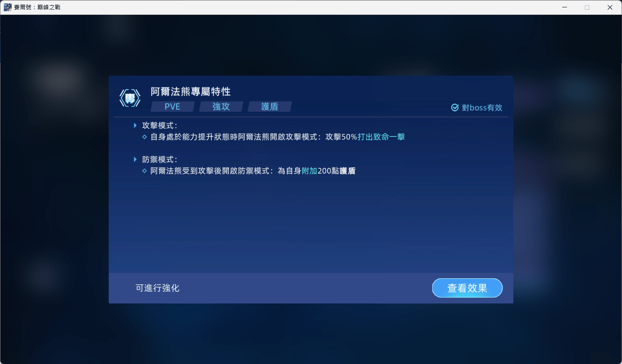Click the 攻擊模式: heading text
The image size is (622, 364).
pos(160,125)
